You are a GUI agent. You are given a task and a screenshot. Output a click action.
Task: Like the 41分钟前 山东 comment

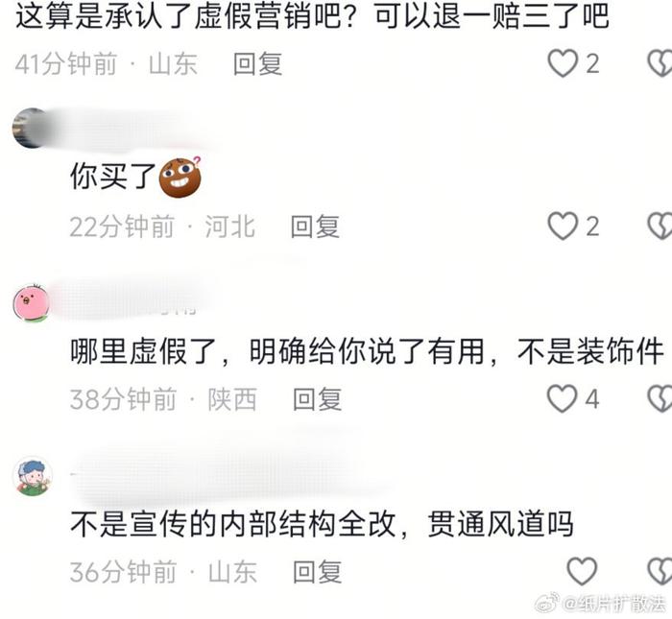(563, 63)
